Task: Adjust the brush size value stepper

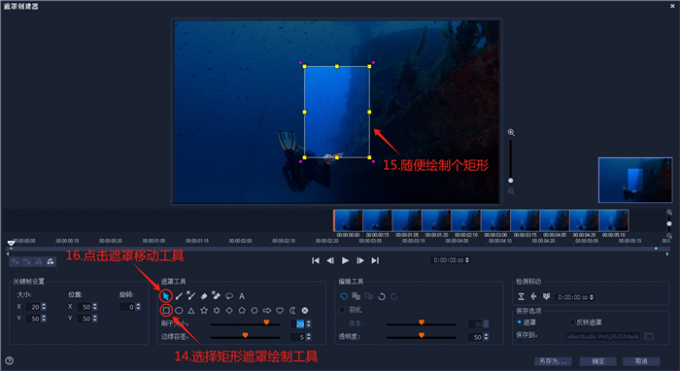Action: pyautogui.click(x=308, y=324)
